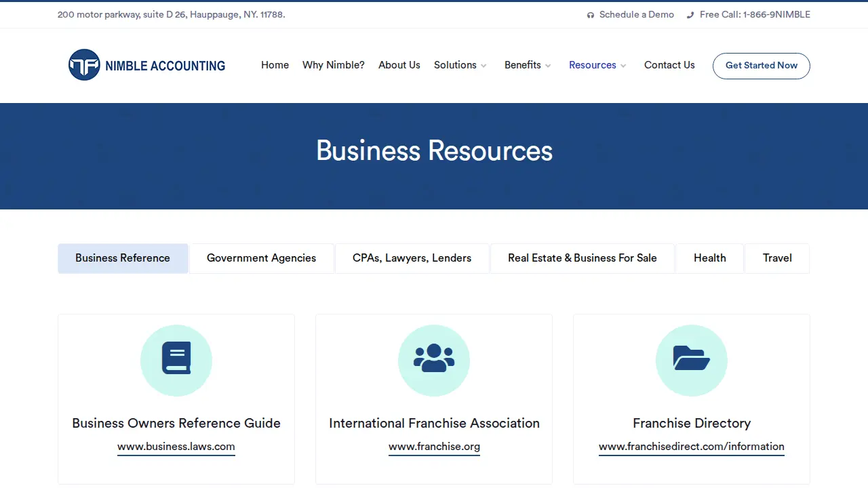Click the Get Started Now button
868x488 pixels.
click(762, 66)
